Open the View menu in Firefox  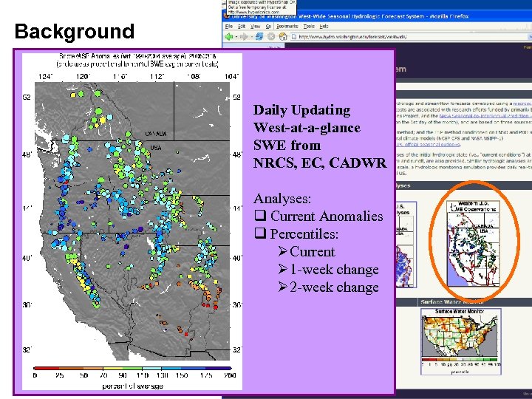[255, 27]
